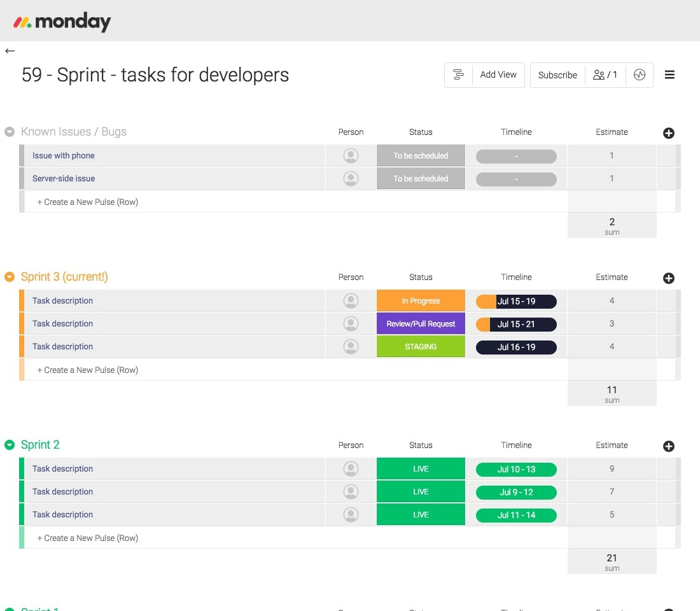Screen dimensions: 700x611
Task: Collapse the Known Issues / Bugs group
Action: pyautogui.click(x=10, y=132)
